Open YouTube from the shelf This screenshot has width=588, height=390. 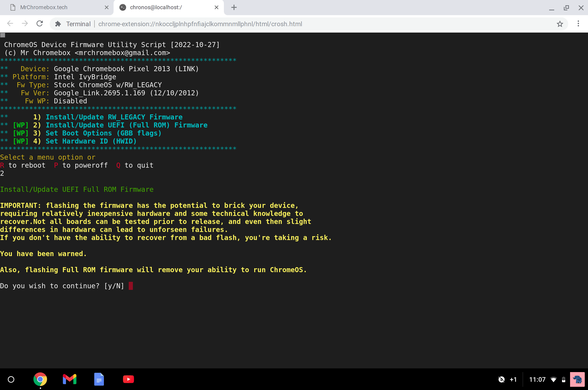point(128,379)
